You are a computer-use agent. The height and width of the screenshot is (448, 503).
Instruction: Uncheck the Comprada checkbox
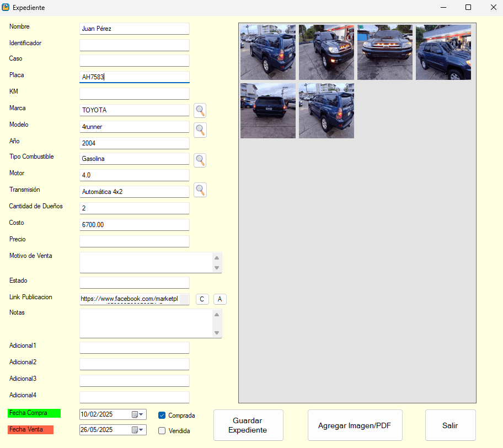pyautogui.click(x=162, y=415)
